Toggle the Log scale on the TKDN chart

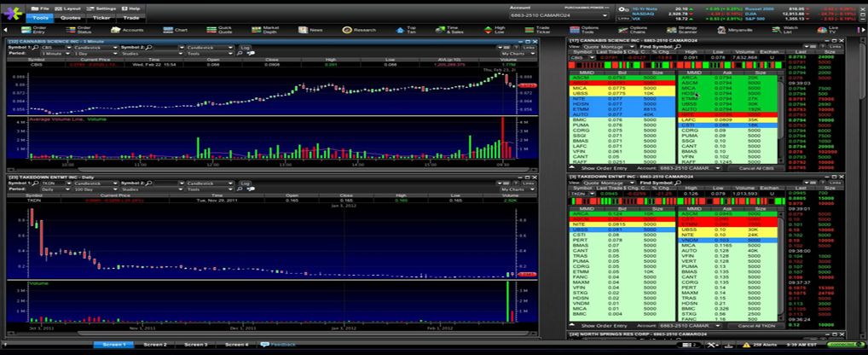[246, 183]
